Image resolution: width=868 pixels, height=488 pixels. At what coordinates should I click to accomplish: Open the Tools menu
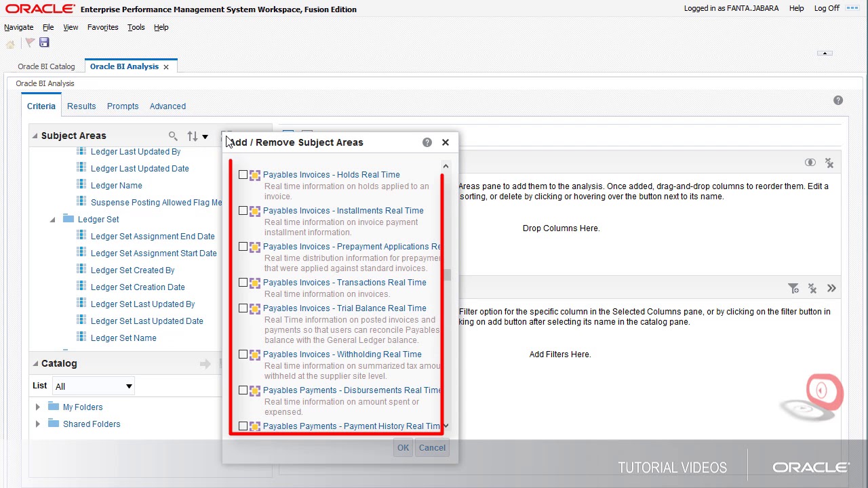[x=136, y=27]
